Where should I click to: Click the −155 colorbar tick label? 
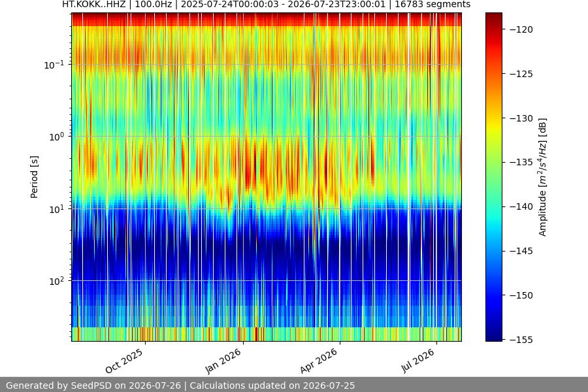[x=521, y=340]
